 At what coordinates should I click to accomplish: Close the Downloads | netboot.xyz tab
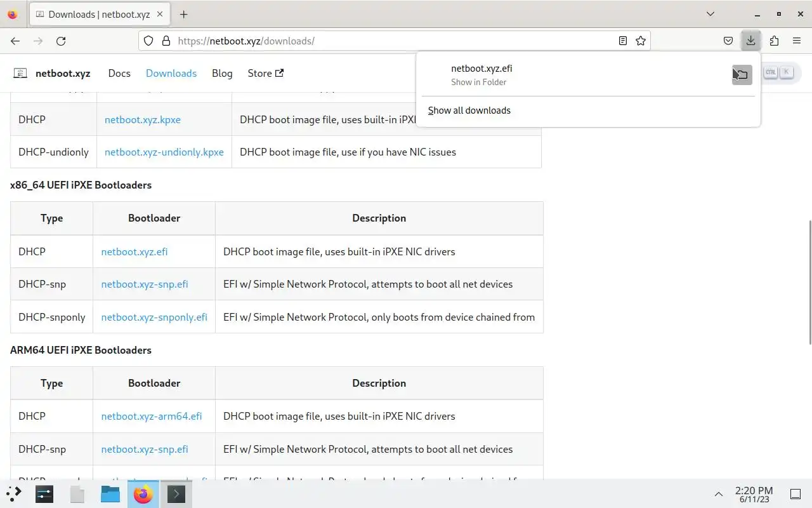tap(160, 14)
